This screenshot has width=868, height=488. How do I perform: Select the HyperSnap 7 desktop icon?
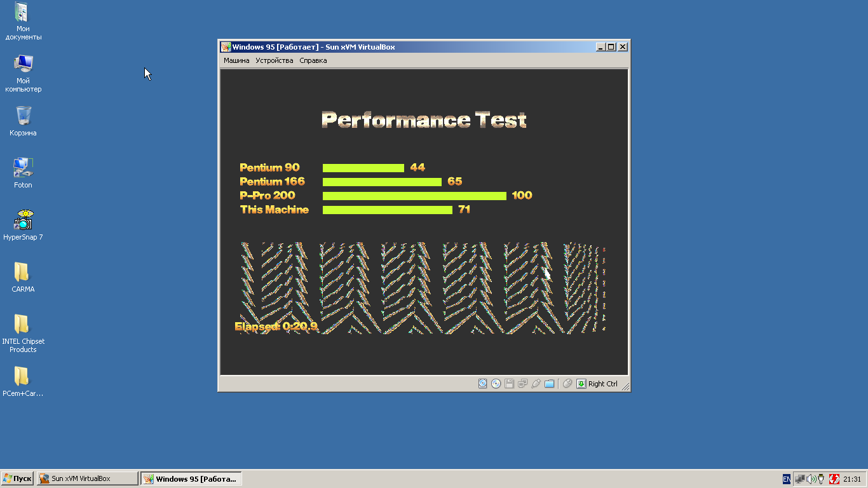(x=23, y=226)
